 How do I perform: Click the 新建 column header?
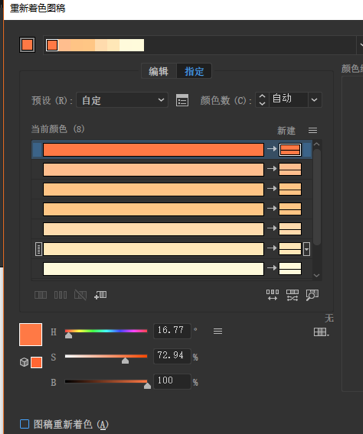tap(286, 131)
